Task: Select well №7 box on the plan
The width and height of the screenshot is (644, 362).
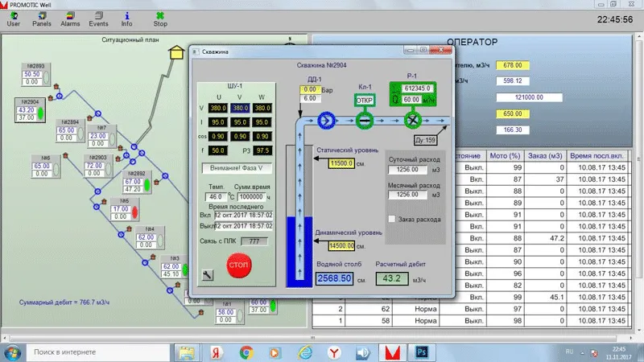Action: point(102,136)
